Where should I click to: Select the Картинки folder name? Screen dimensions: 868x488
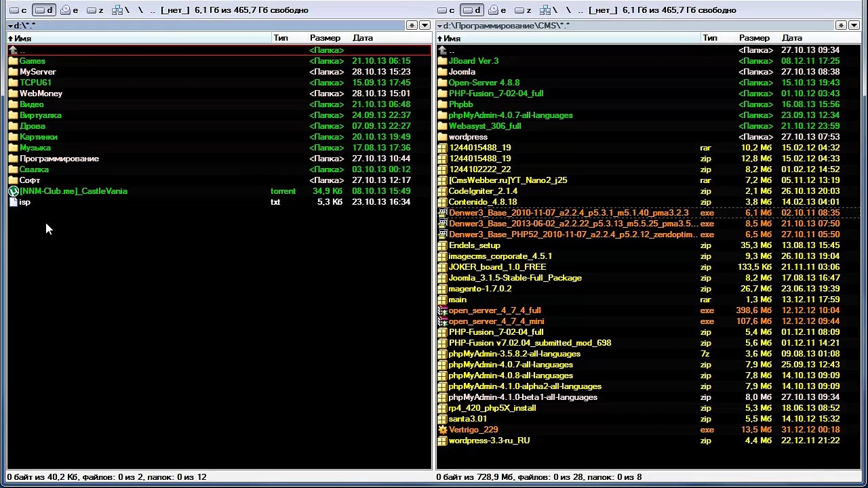click(x=39, y=137)
